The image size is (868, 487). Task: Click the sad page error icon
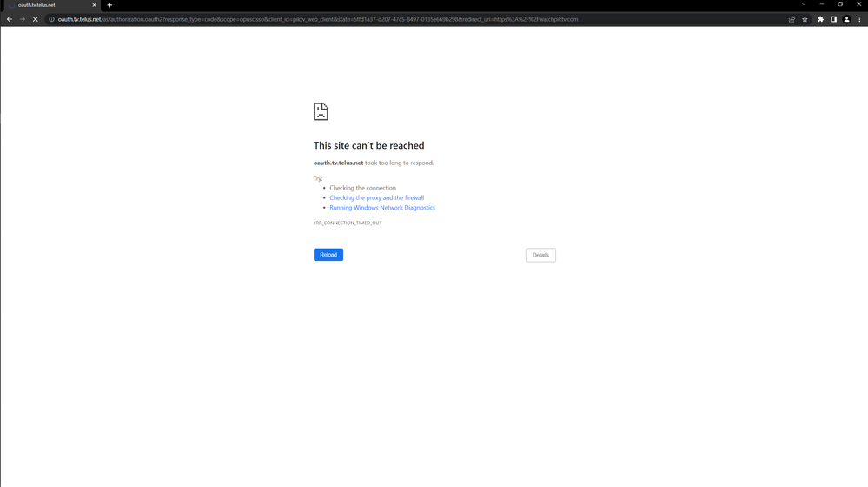tap(321, 111)
